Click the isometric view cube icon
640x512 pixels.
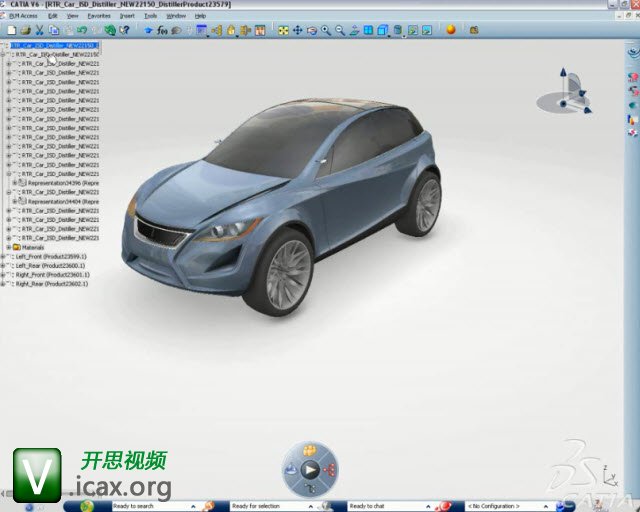tap(382, 30)
